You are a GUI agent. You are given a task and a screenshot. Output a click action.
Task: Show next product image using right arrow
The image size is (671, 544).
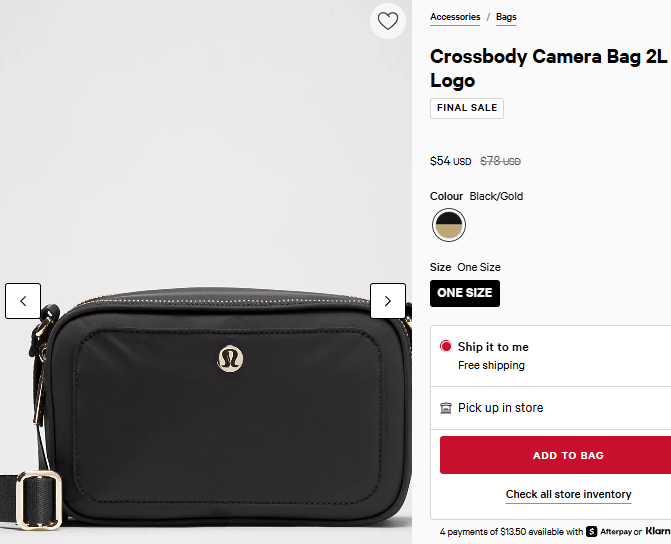(x=388, y=300)
